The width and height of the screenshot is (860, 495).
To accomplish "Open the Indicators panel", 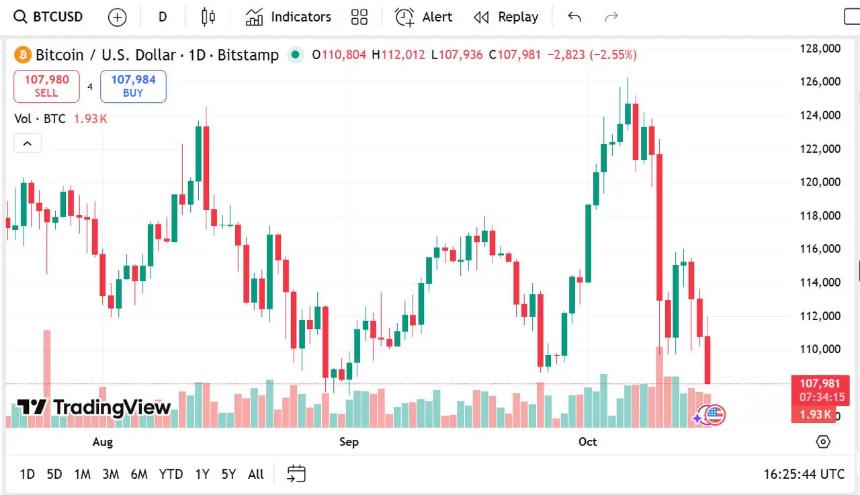I will (x=288, y=17).
